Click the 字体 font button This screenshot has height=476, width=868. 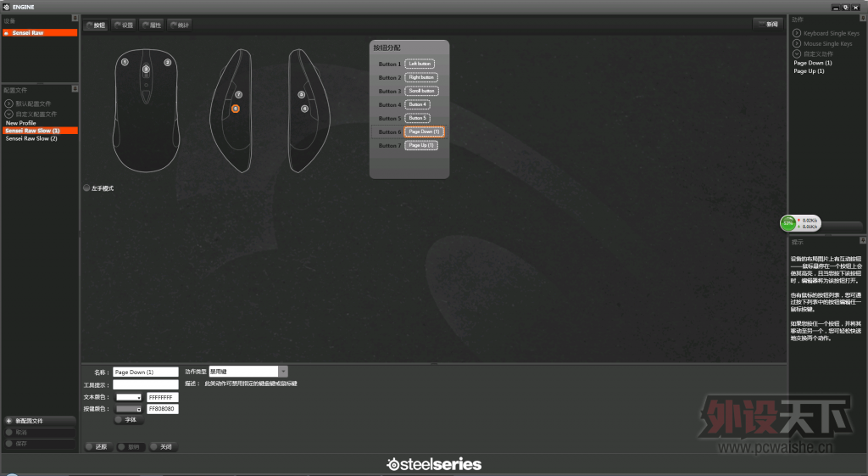(130, 420)
